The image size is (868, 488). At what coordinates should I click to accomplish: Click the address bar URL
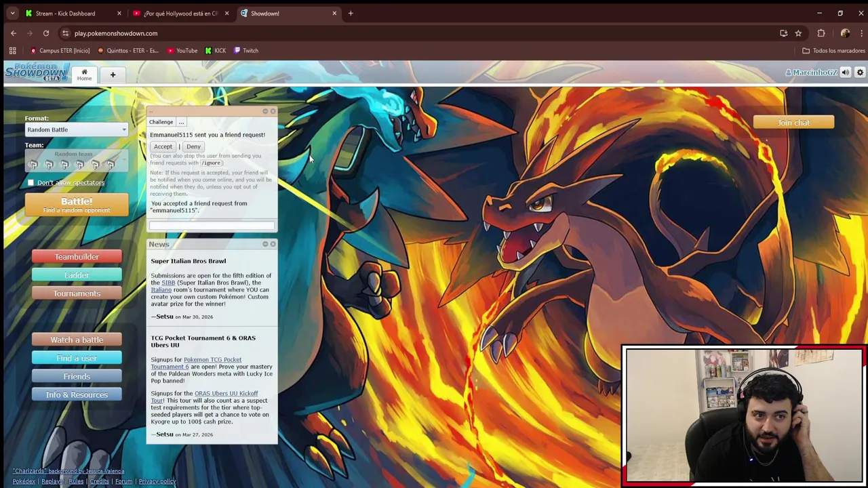point(116,33)
